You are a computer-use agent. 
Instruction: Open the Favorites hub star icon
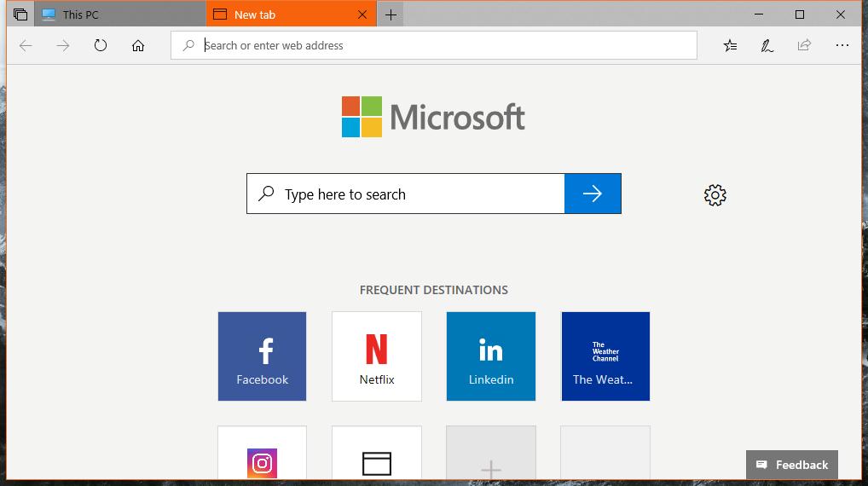pos(730,45)
